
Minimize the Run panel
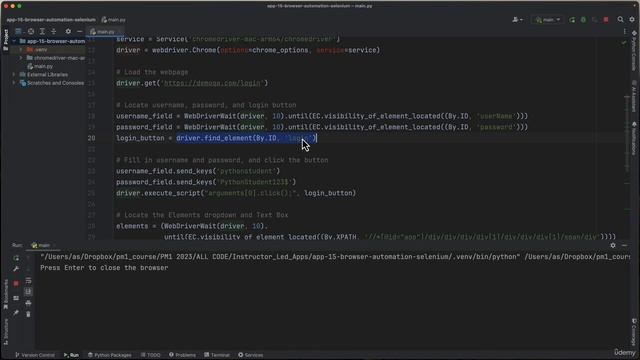(624, 245)
